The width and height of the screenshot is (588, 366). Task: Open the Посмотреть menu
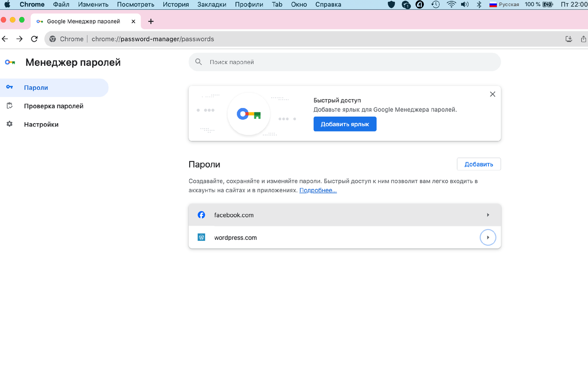coord(136,4)
